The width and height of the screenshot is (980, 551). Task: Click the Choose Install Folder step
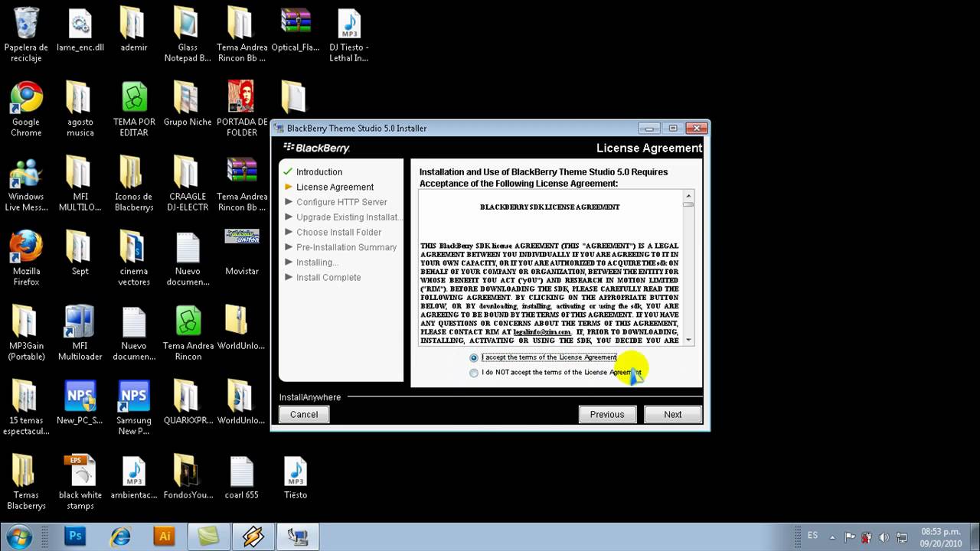pyautogui.click(x=338, y=232)
